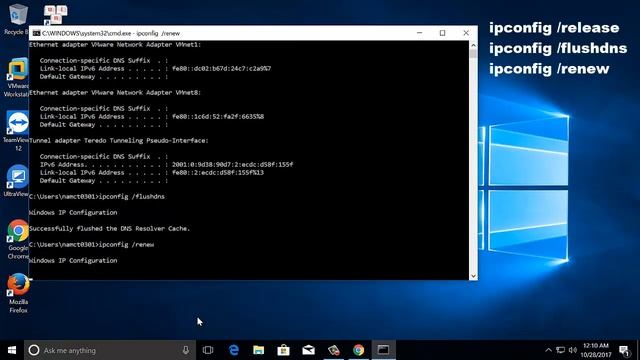
Task: Click 'Ethernet adapter VMware Network Adapter VMnet1:' line
Action: pos(115,44)
